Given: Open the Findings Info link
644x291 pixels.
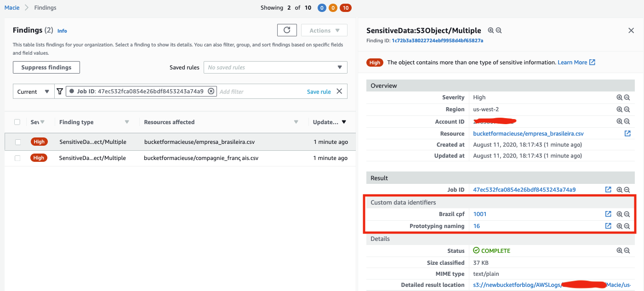Looking at the screenshot, I should coord(62,31).
